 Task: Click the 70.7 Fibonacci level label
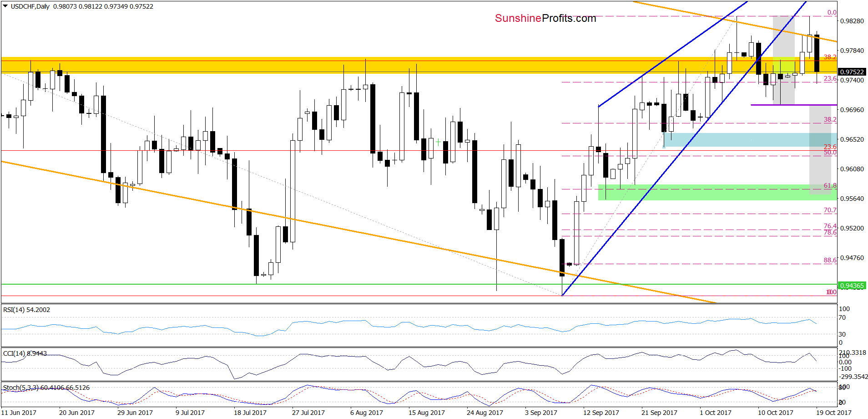tap(830, 210)
